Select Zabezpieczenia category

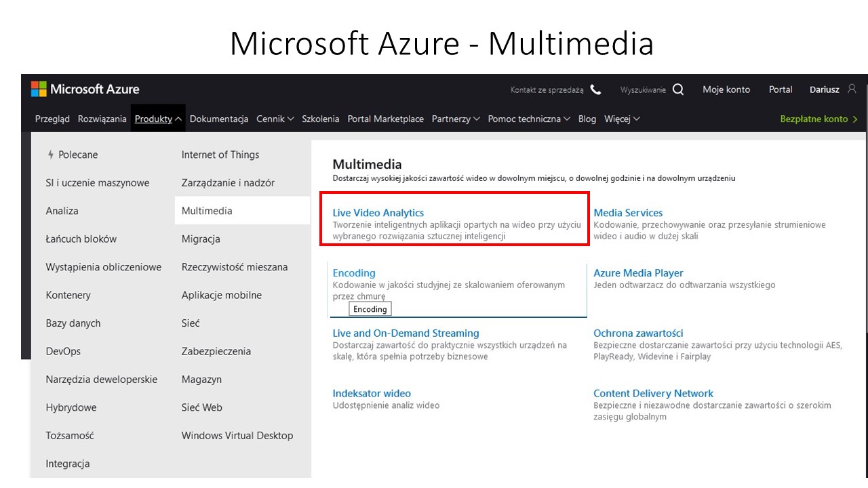[x=216, y=351]
